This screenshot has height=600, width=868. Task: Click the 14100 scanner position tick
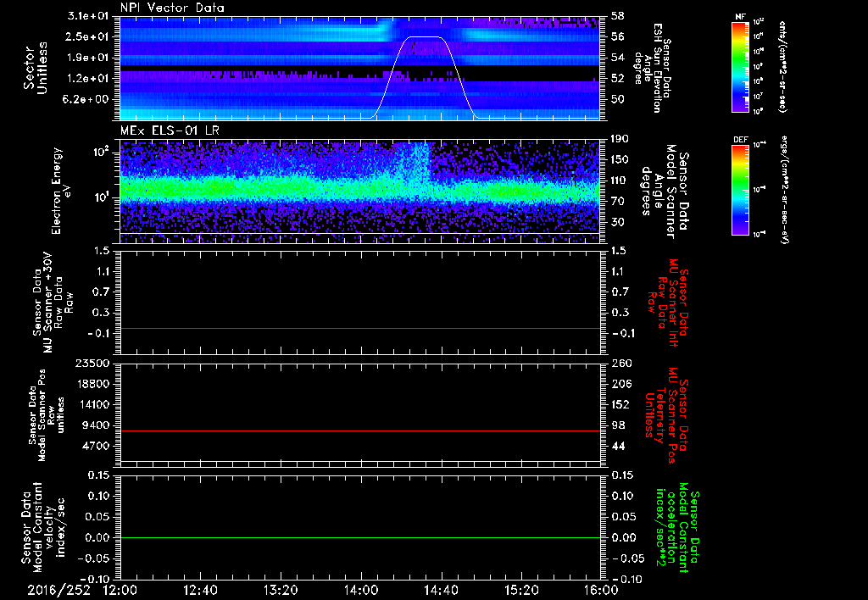92,404
